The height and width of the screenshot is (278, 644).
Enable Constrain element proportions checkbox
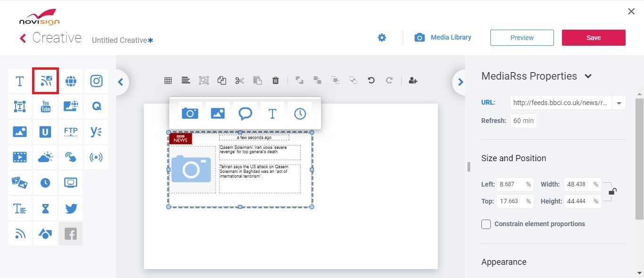pos(486,224)
